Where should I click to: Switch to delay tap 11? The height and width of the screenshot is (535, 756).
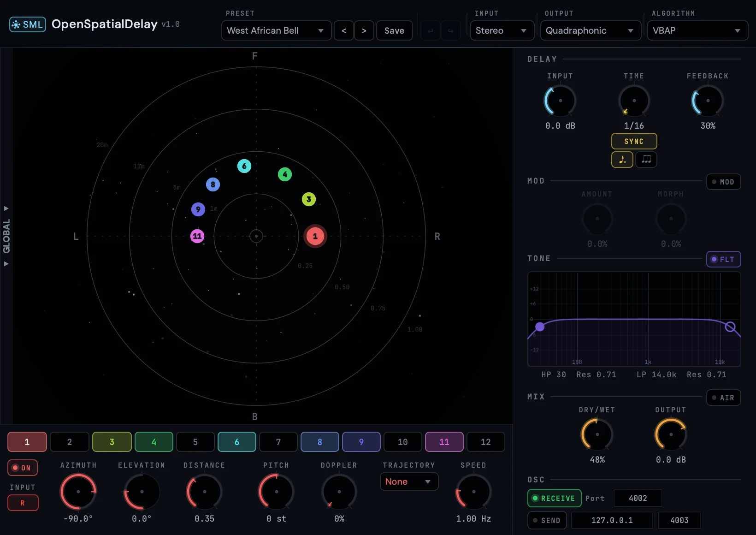pyautogui.click(x=444, y=442)
